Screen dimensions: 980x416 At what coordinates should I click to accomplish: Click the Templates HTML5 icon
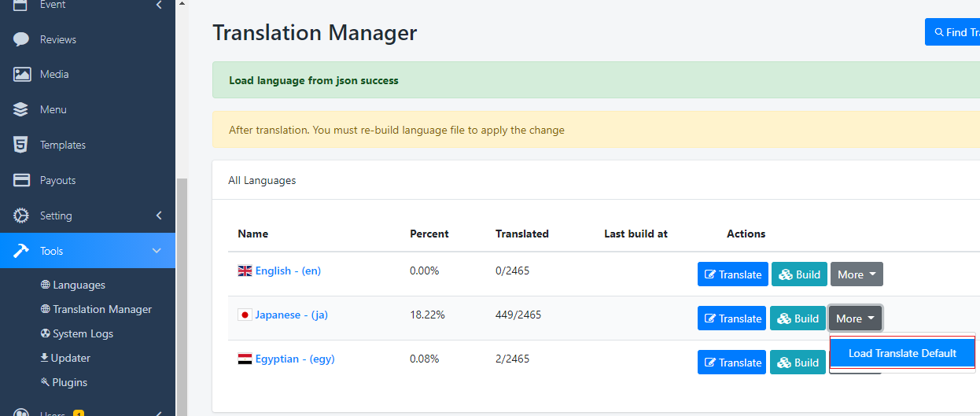pyautogui.click(x=21, y=145)
